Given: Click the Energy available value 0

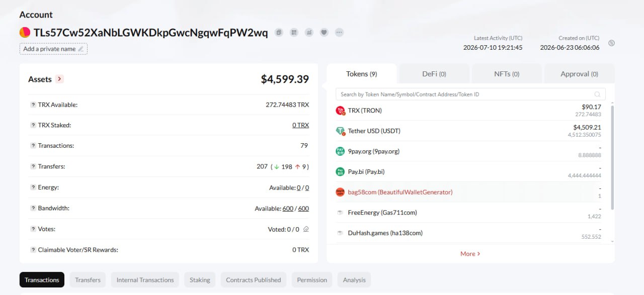Looking at the screenshot, I should coord(298,187).
